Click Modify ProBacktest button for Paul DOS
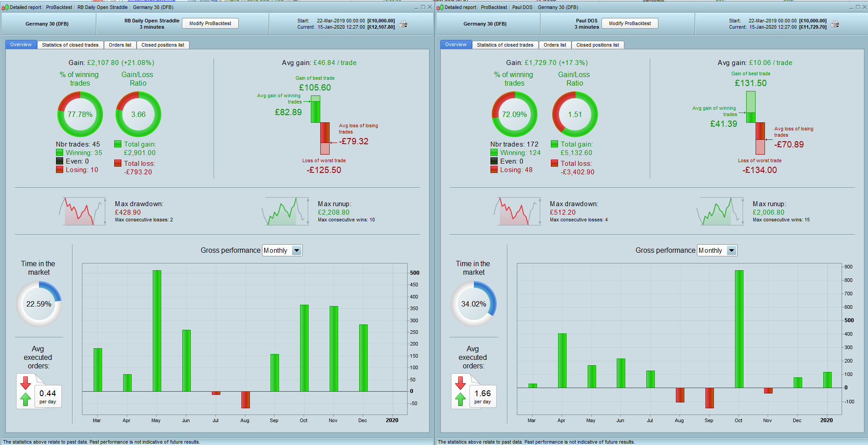This screenshot has height=445, width=868. (x=630, y=23)
